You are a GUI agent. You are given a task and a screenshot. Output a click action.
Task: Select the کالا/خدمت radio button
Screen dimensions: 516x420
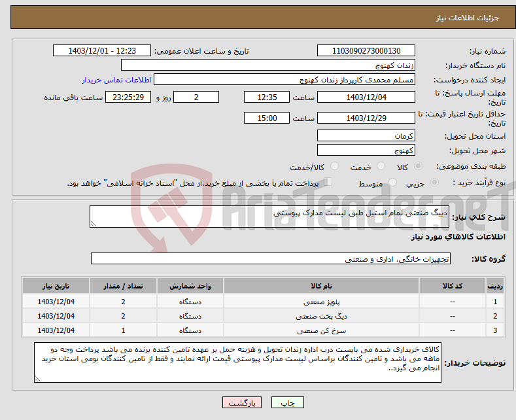click(x=334, y=166)
